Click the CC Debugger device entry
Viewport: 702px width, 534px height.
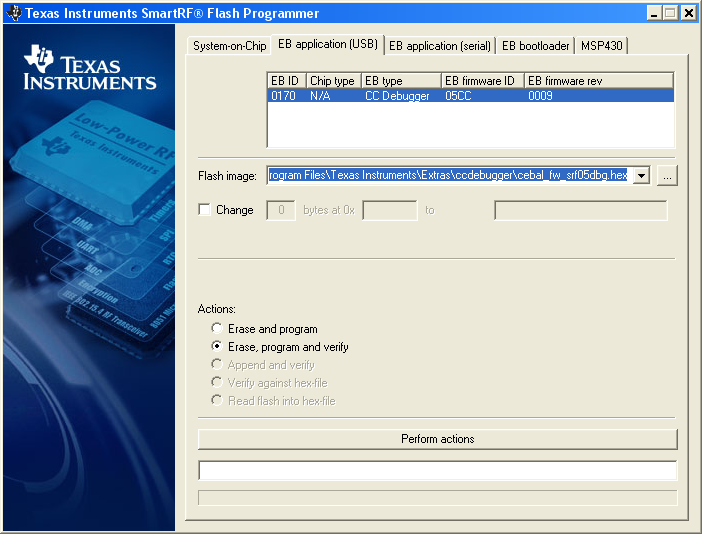pyautogui.click(x=397, y=95)
